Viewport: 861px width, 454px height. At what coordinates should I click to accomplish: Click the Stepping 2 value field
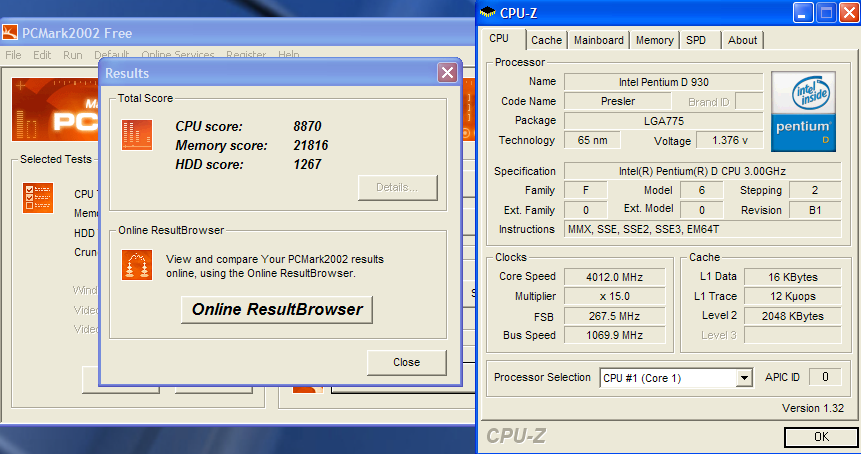pyautogui.click(x=815, y=190)
